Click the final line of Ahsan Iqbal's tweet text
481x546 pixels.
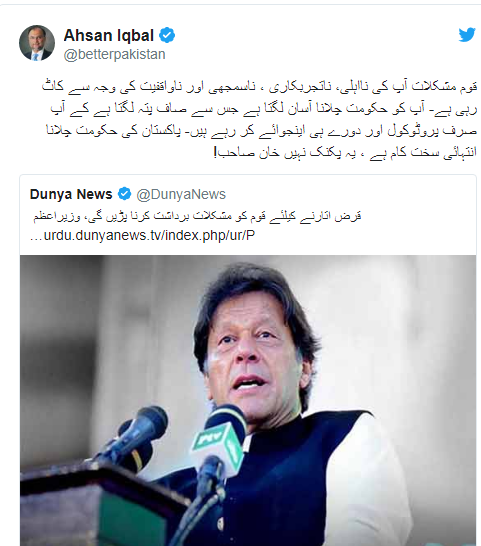345,152
